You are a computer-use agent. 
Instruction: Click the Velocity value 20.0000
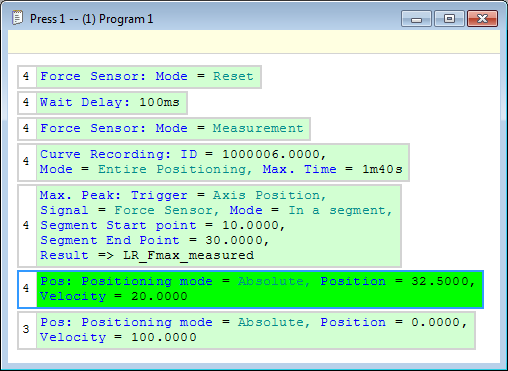pyautogui.click(x=159, y=296)
